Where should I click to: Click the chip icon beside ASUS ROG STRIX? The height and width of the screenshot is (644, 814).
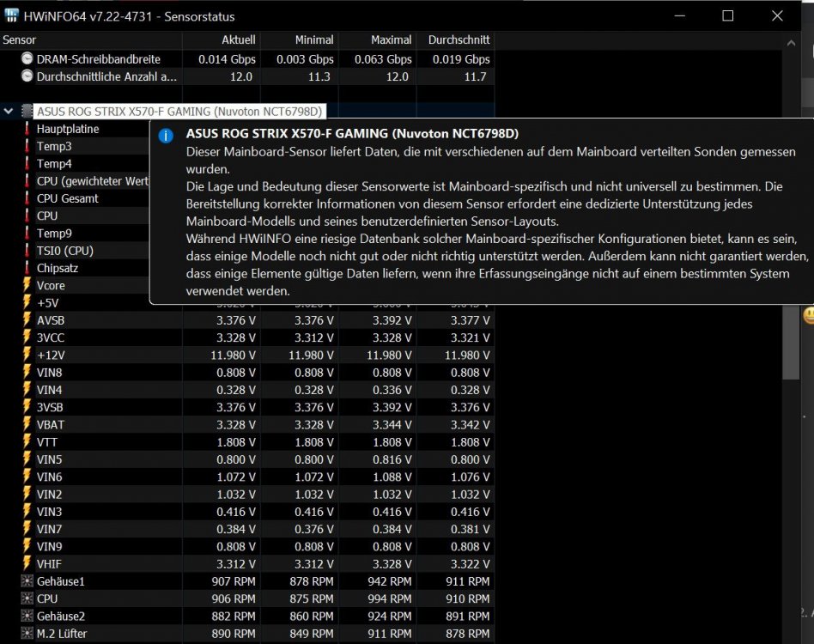coord(27,111)
